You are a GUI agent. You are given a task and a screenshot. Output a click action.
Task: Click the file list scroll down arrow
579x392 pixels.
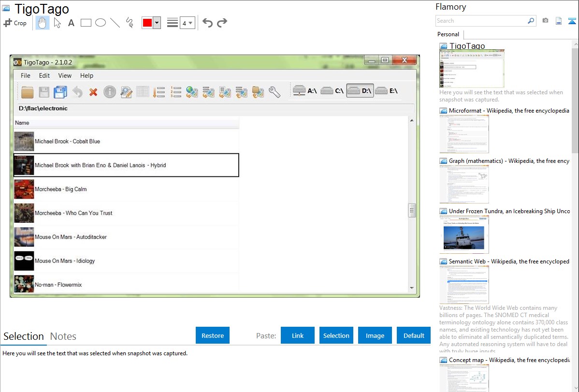tap(412, 288)
